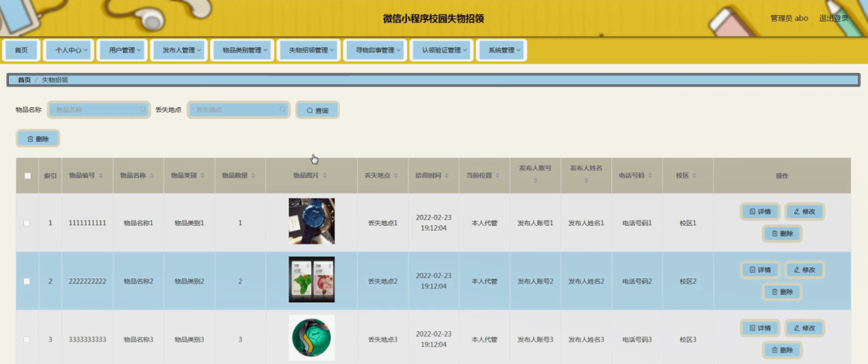Click the 失物招领 breadcrumb text
Viewport: 868px width, 364px height.
(55, 80)
